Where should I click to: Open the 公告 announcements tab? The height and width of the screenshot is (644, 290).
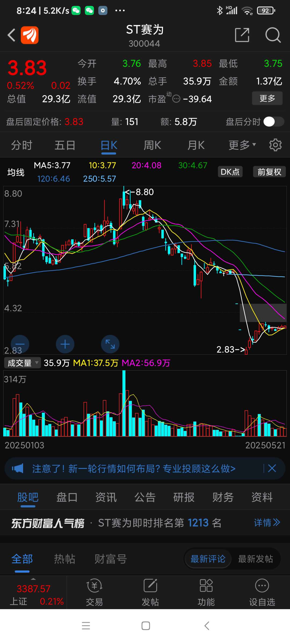pos(145,497)
